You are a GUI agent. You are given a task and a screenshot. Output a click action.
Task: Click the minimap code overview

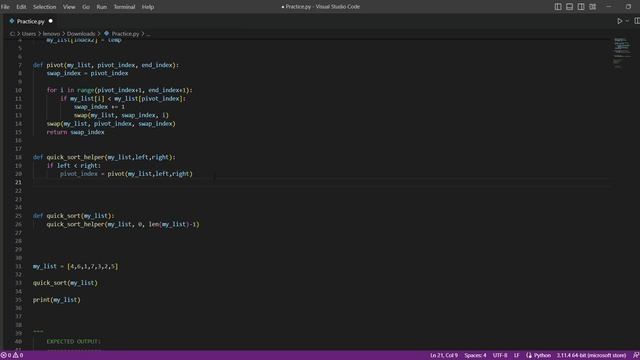click(x=621, y=52)
